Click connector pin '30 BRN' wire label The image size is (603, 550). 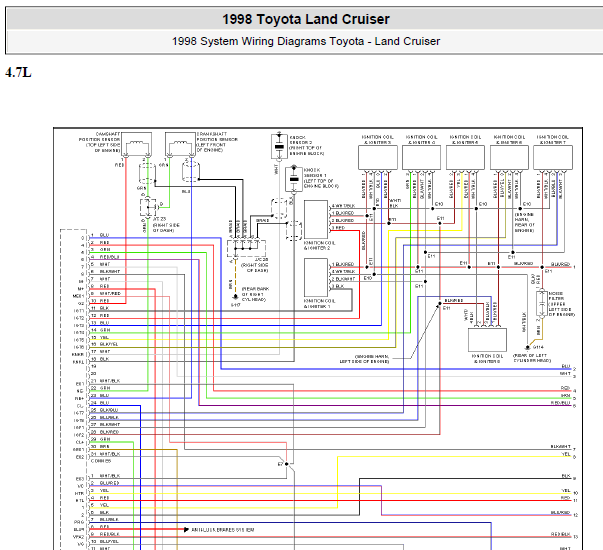click(x=100, y=446)
